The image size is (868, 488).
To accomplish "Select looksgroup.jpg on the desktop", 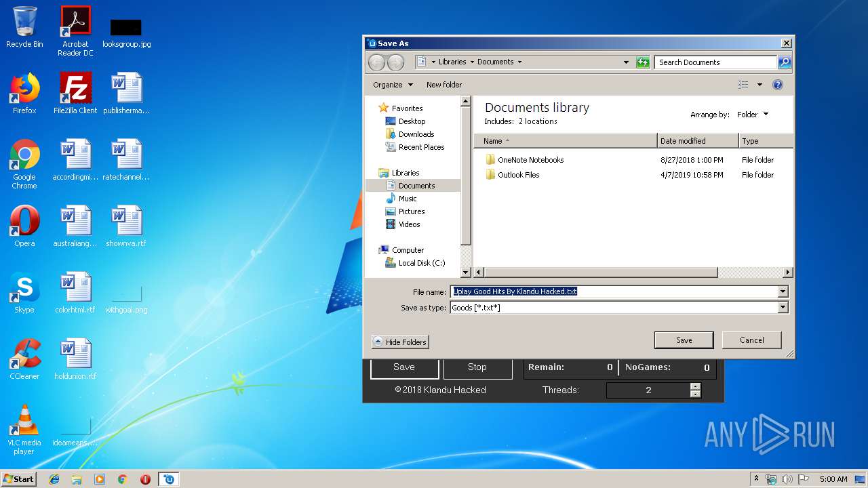I will pos(126,33).
